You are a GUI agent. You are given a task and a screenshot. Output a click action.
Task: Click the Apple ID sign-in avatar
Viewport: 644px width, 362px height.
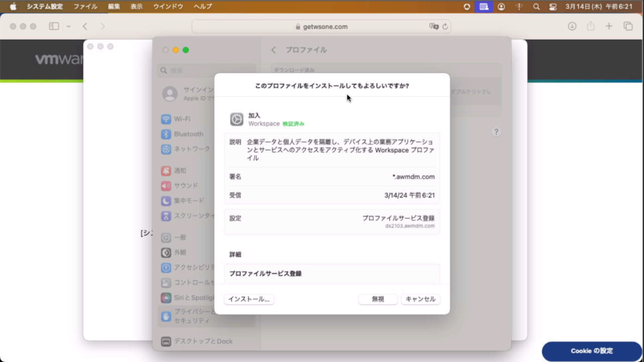point(170,94)
